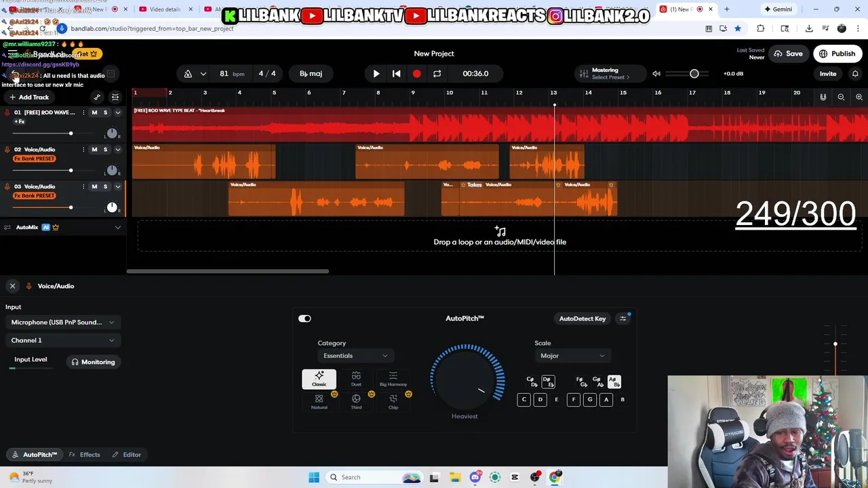Select the Third premium preset

(356, 401)
